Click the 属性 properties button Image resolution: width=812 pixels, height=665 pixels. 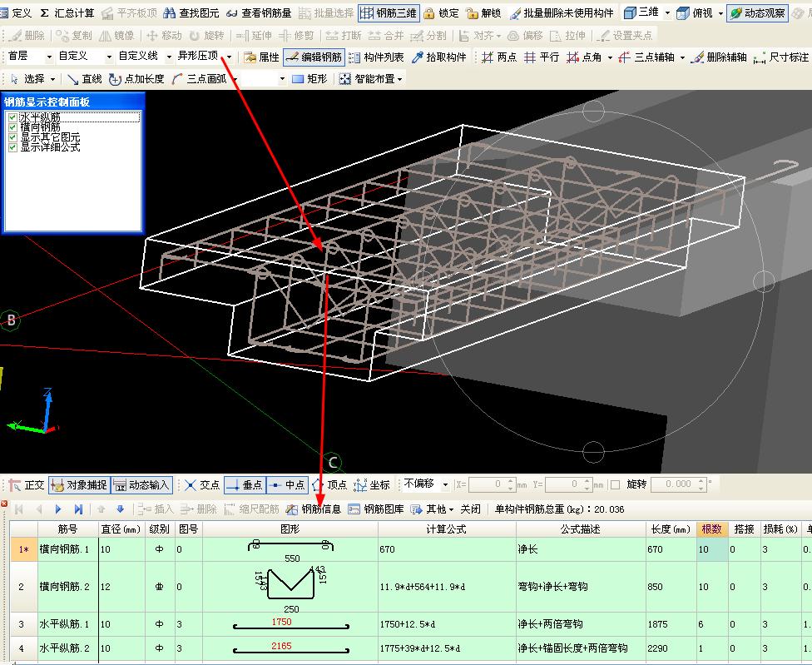pyautogui.click(x=261, y=57)
